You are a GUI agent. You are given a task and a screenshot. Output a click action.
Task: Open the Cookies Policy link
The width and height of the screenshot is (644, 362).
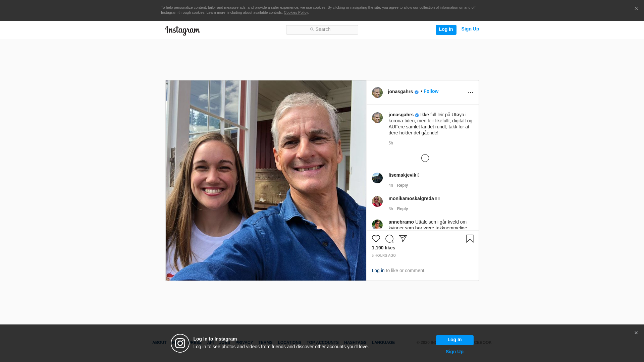coord(296,12)
